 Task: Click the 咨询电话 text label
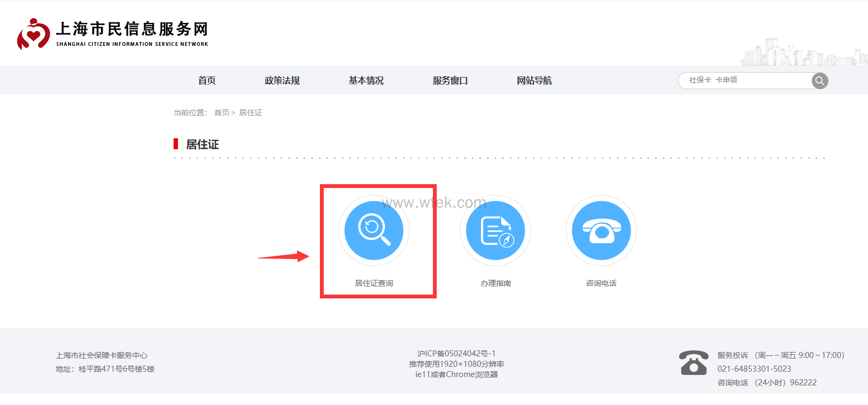601,283
